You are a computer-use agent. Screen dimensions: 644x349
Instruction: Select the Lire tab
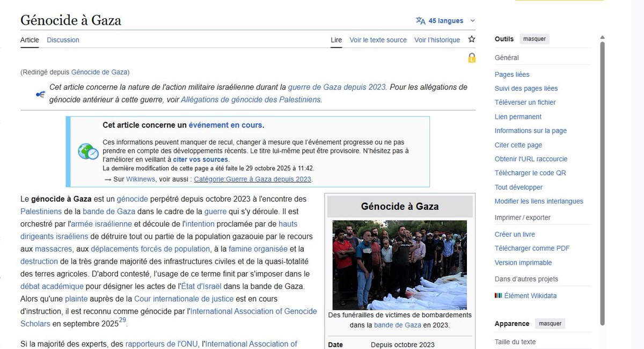pos(336,40)
